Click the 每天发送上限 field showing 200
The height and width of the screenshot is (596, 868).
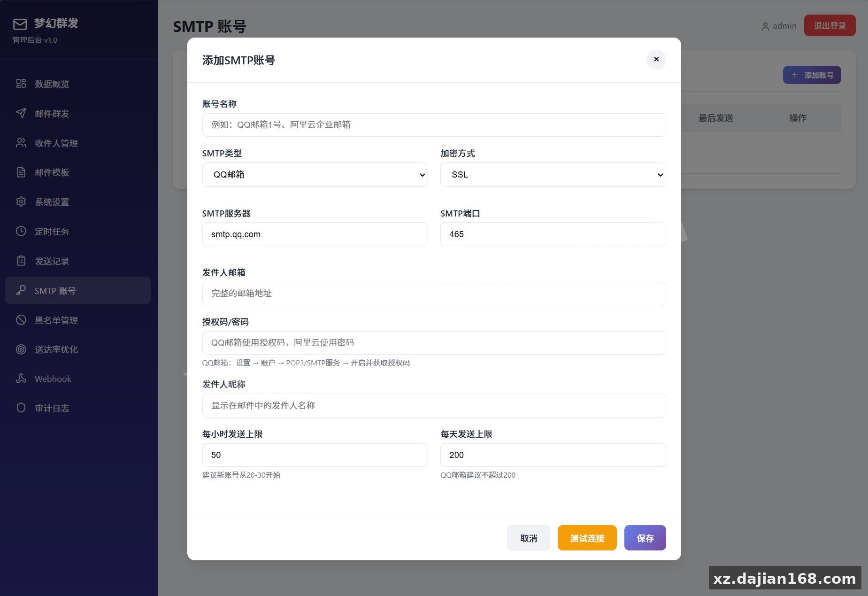(x=553, y=455)
